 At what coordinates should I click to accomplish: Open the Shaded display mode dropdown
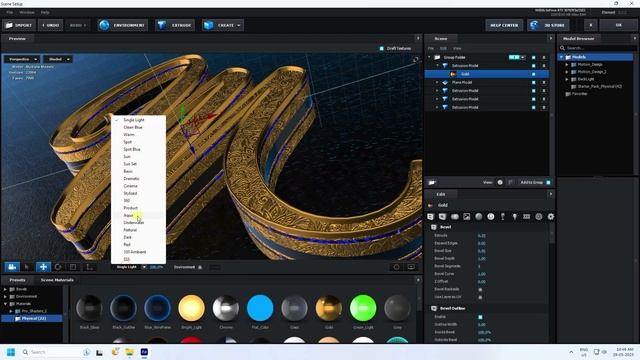pyautogui.click(x=58, y=59)
